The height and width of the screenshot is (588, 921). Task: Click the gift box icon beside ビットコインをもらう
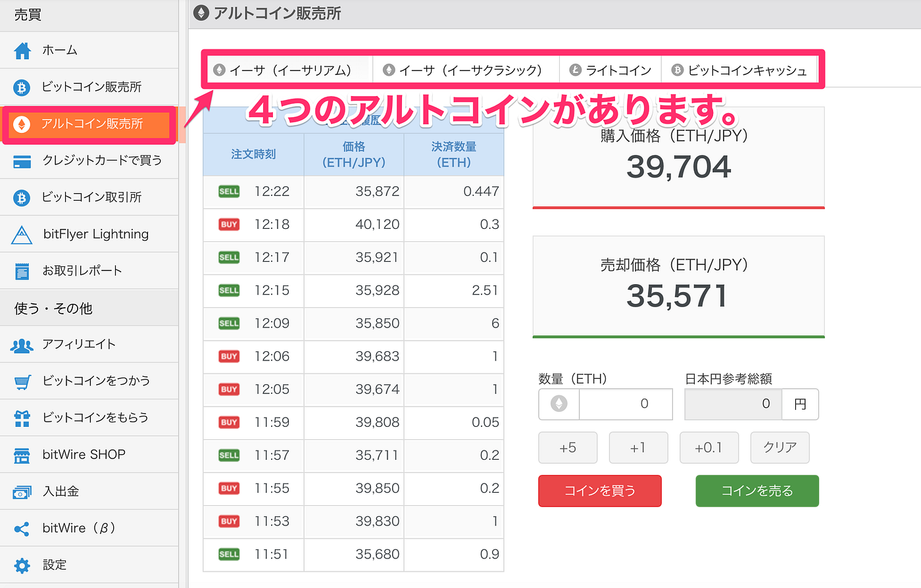click(x=22, y=418)
